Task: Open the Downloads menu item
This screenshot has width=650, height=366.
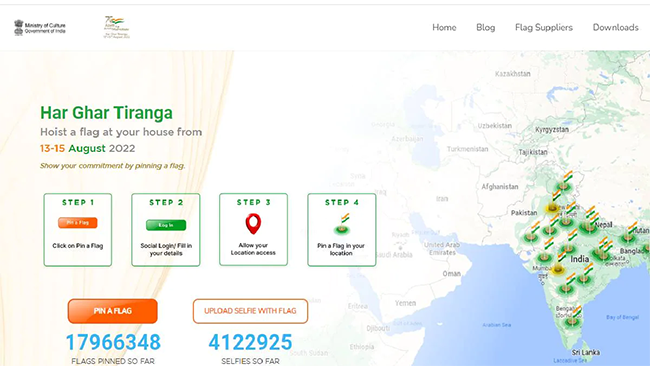Action: tap(616, 27)
